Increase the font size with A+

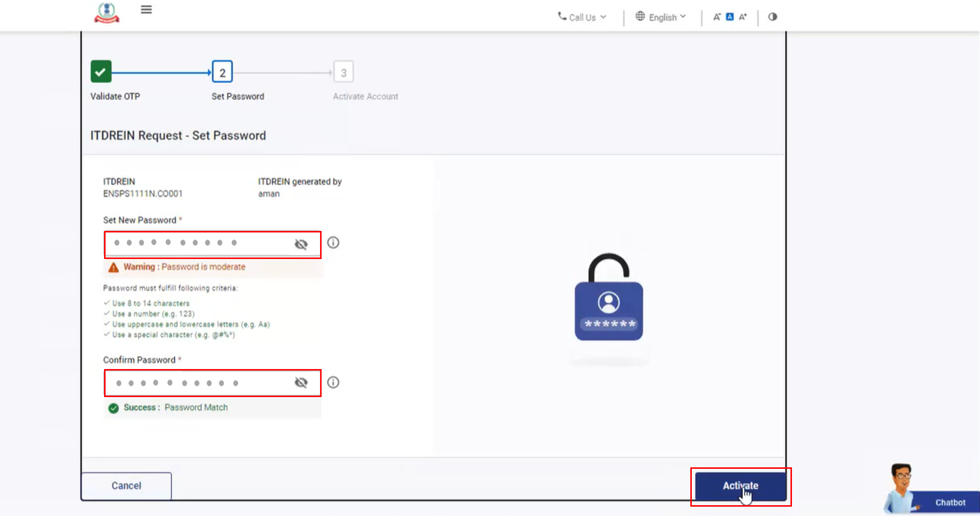tap(743, 17)
